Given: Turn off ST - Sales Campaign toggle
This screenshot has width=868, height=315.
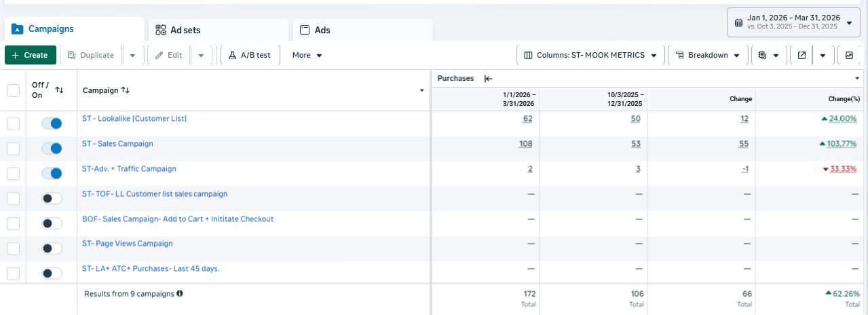Looking at the screenshot, I should 52,148.
